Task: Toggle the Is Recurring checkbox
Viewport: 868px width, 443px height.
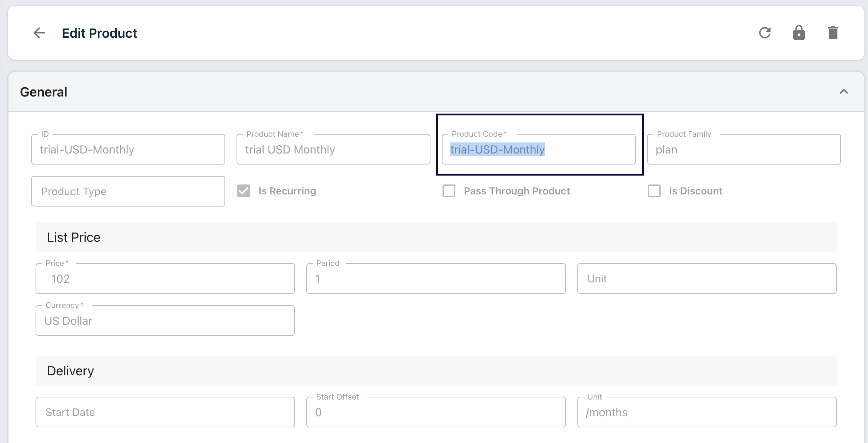Action: [x=244, y=191]
